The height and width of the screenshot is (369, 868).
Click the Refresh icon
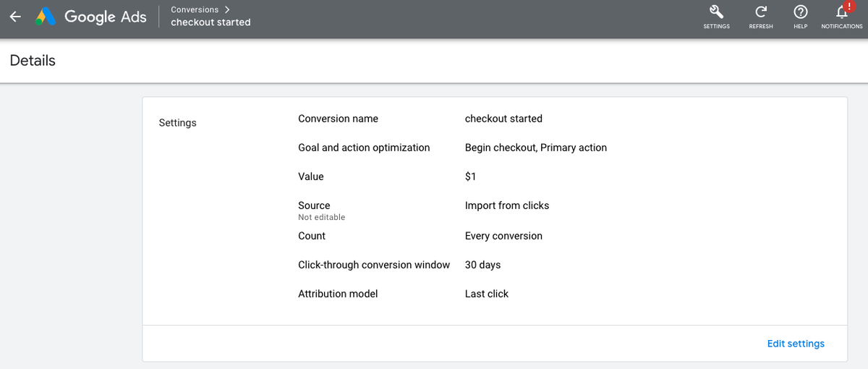[760, 12]
